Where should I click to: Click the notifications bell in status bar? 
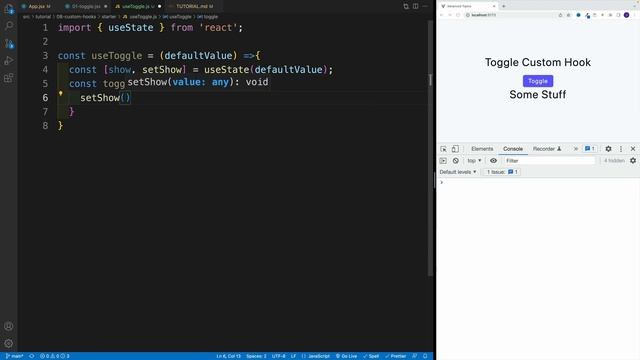[425, 356]
